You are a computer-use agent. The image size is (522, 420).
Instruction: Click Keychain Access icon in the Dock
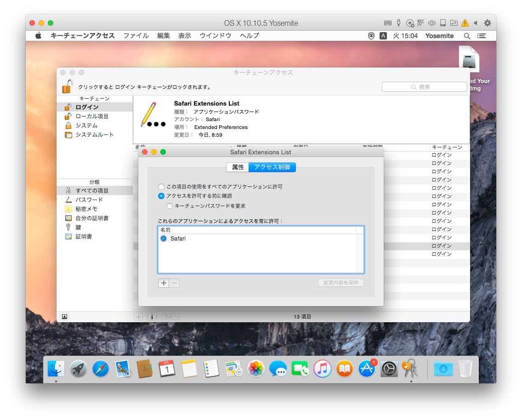click(411, 368)
